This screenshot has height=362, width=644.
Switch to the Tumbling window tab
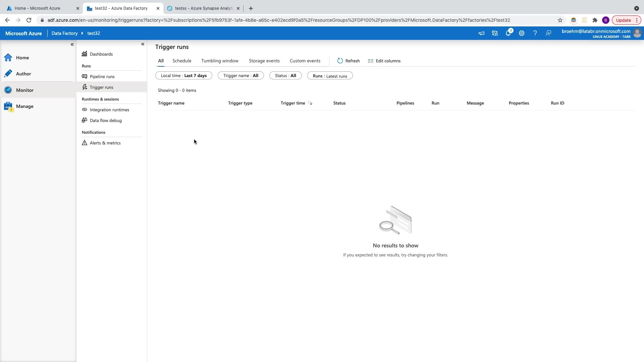tap(220, 61)
